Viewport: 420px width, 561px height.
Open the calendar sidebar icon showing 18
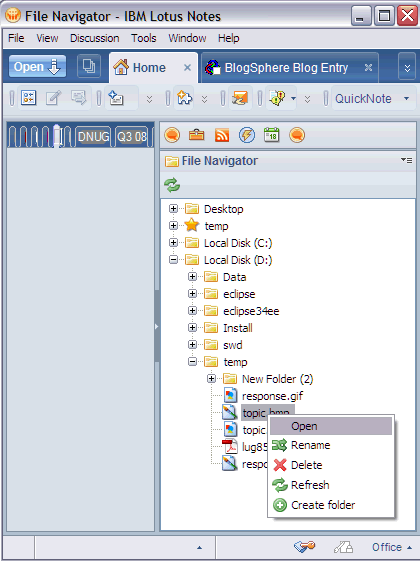tap(272, 135)
